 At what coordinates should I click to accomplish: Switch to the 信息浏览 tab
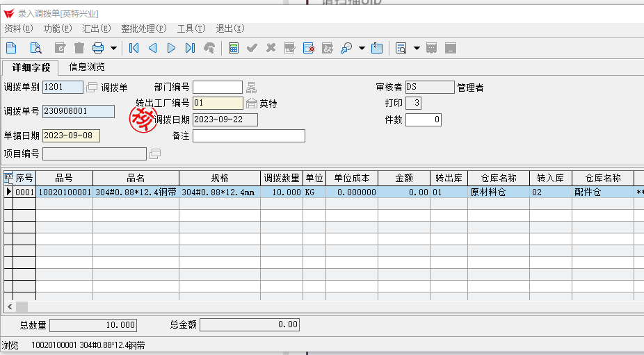[87, 67]
